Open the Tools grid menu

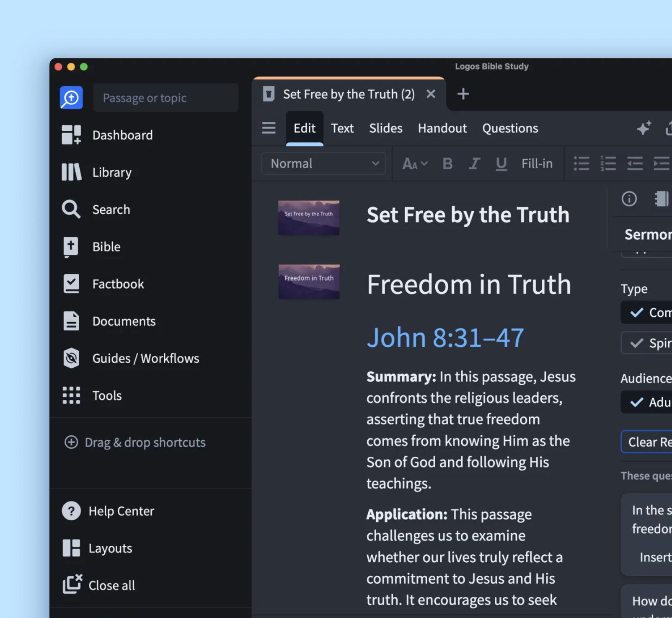(x=107, y=396)
